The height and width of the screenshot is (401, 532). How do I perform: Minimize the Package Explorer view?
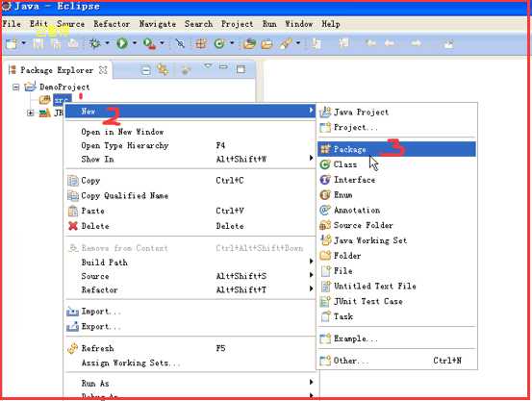[x=223, y=67]
